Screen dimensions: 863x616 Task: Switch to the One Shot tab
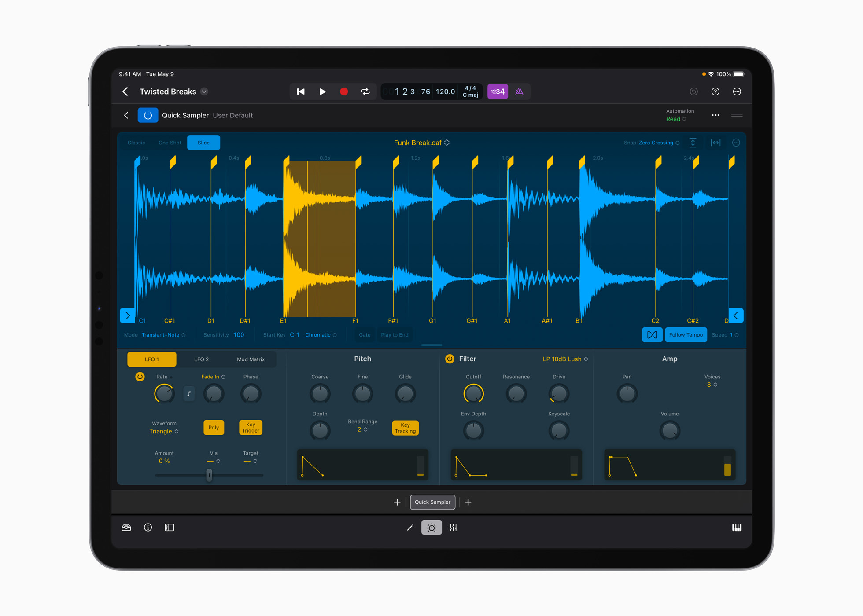(170, 143)
